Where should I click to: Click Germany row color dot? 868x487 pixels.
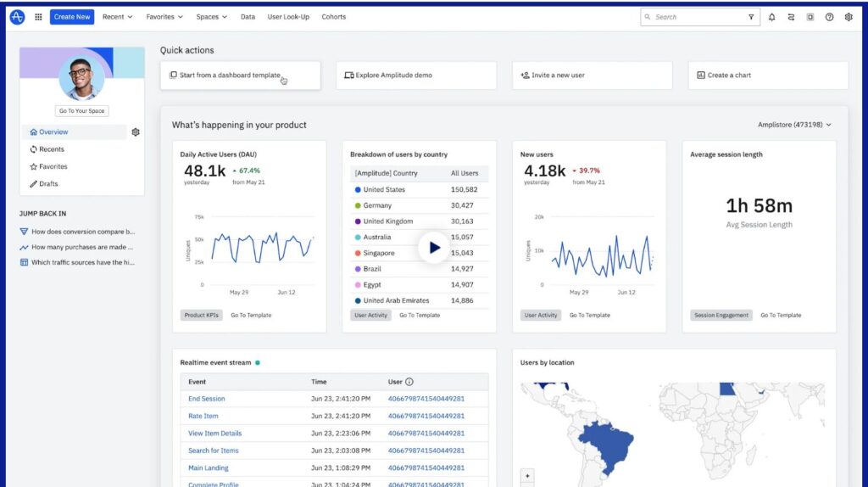[x=358, y=205]
